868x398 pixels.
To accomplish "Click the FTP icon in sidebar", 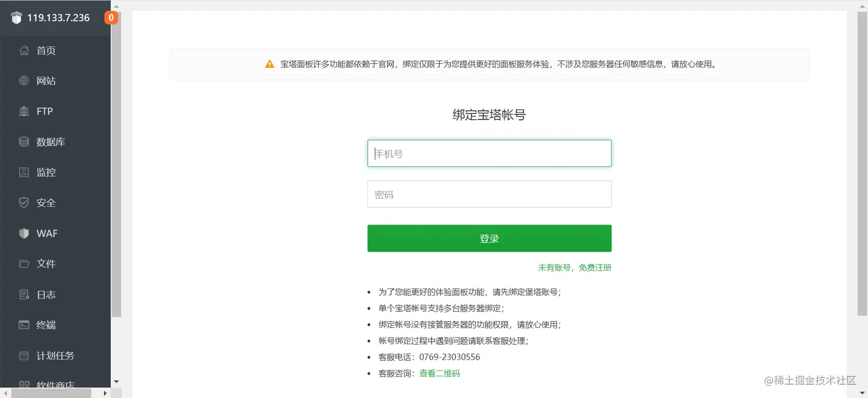I will coord(24,111).
